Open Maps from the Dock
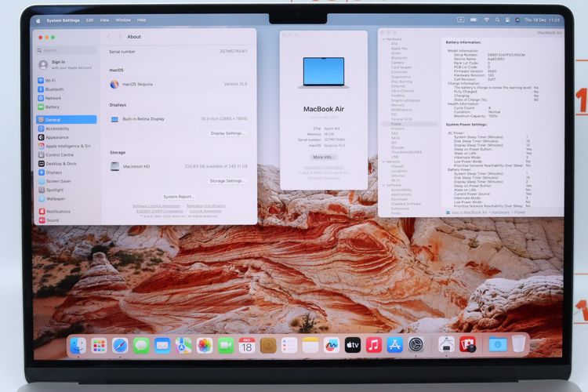This screenshot has height=392, width=588. tap(183, 345)
